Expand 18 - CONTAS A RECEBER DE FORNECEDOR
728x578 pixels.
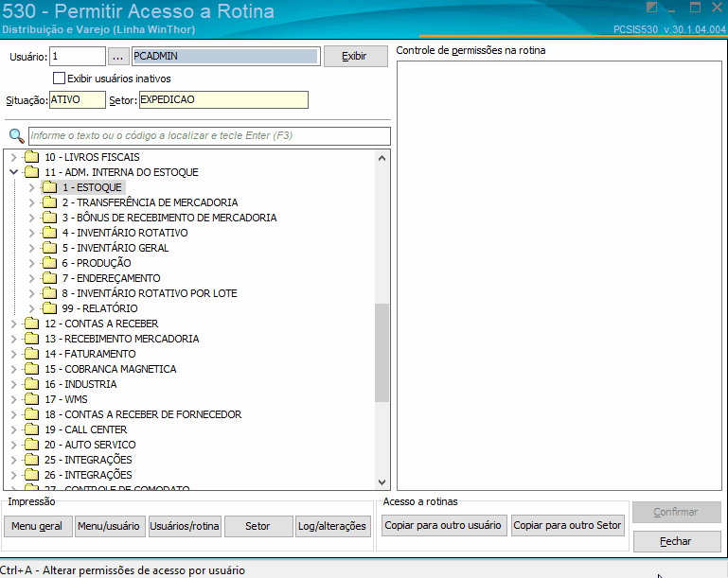pos(14,414)
